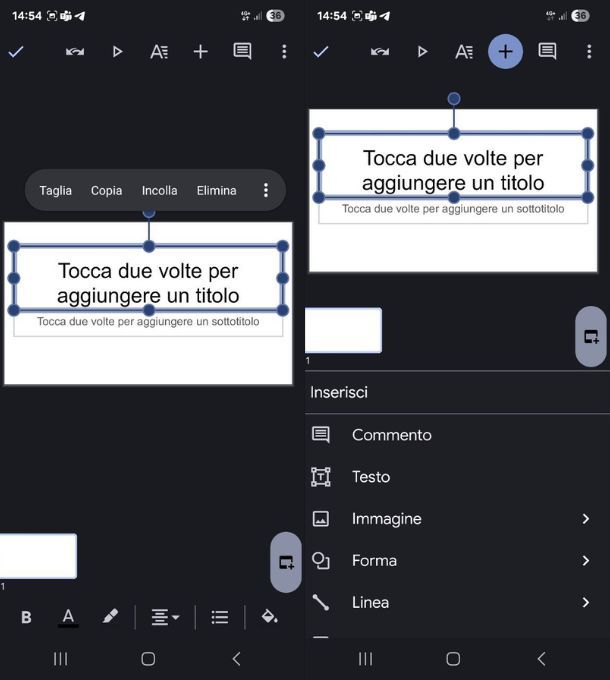
Task: Open comment icon in right screen toolbar
Action: click(x=547, y=52)
